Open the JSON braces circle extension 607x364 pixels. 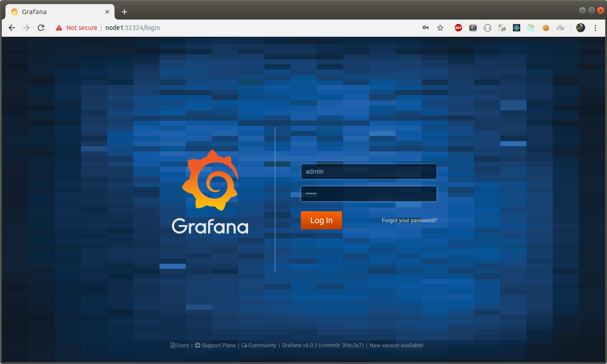(x=488, y=28)
